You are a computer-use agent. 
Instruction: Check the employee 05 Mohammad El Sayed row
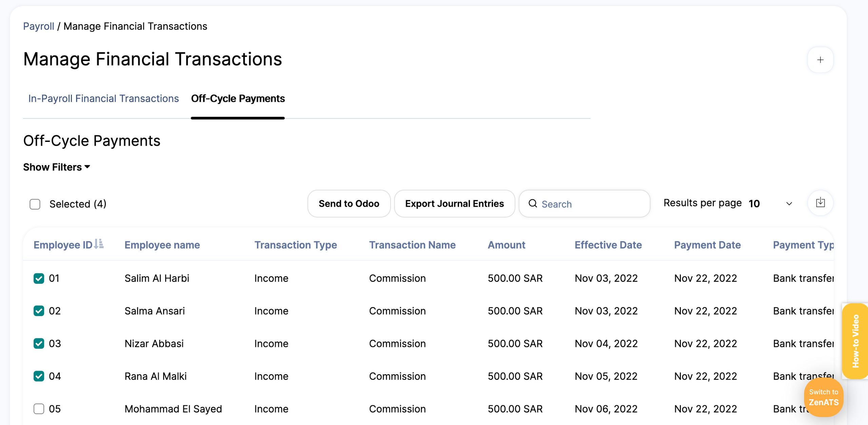(x=39, y=409)
